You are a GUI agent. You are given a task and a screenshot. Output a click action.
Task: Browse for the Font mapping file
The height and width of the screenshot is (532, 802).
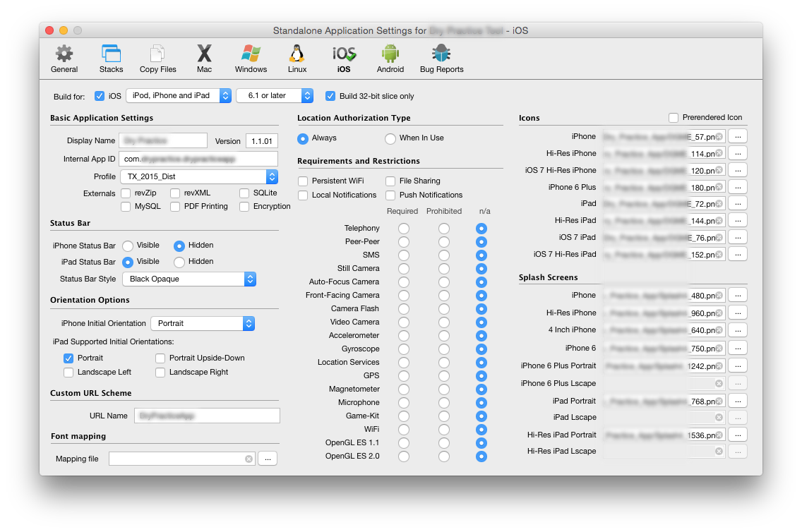268,459
